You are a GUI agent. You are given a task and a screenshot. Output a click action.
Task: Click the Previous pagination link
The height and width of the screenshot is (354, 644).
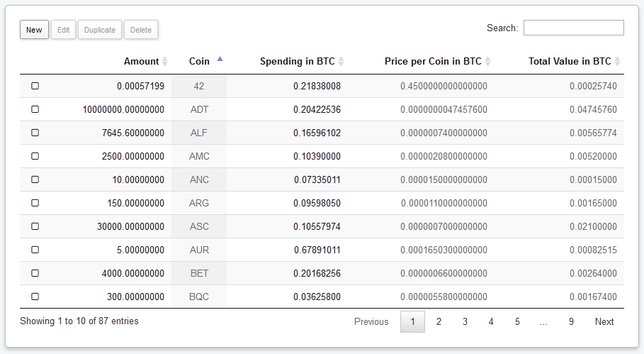pos(371,321)
